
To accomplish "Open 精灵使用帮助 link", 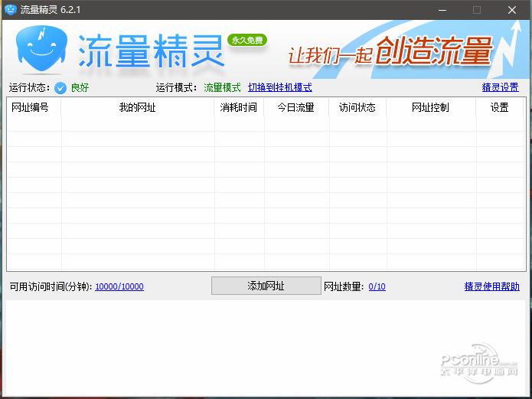I will click(491, 286).
